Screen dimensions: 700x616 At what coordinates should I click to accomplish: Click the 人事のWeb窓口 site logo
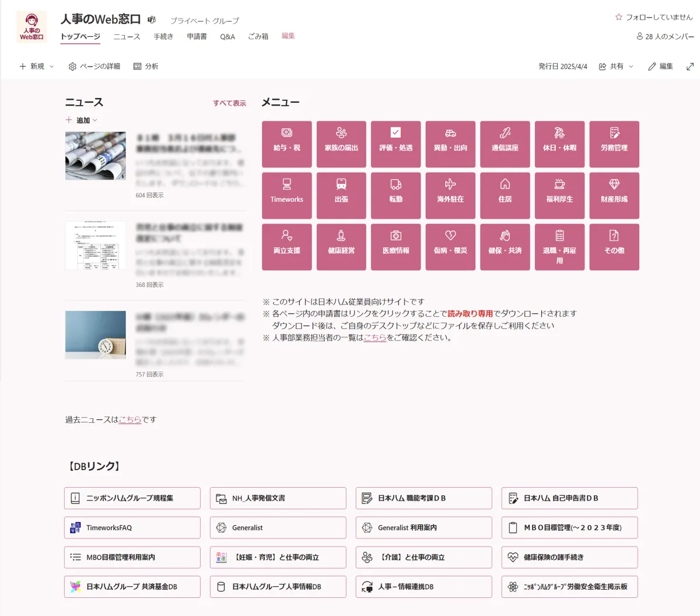(32, 27)
